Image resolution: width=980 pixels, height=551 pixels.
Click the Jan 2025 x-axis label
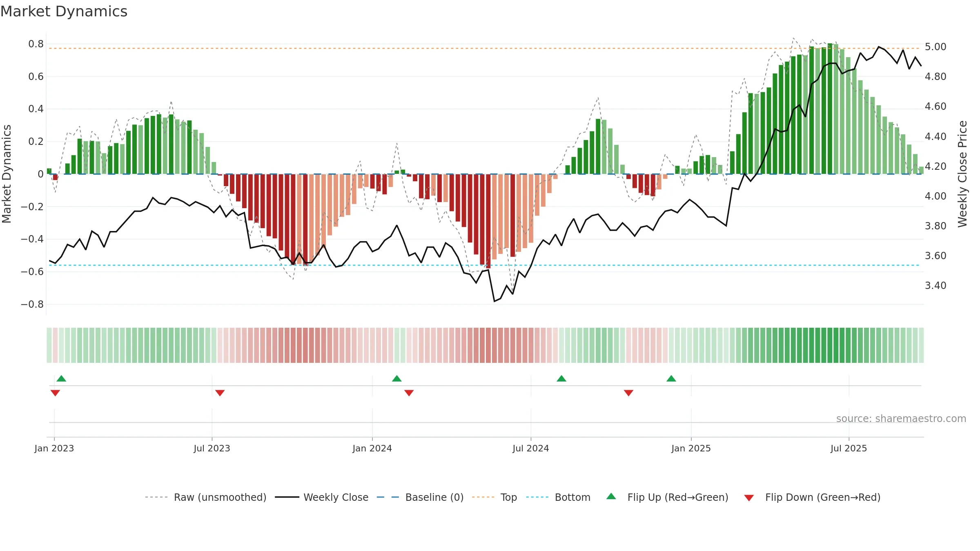[x=691, y=448]
